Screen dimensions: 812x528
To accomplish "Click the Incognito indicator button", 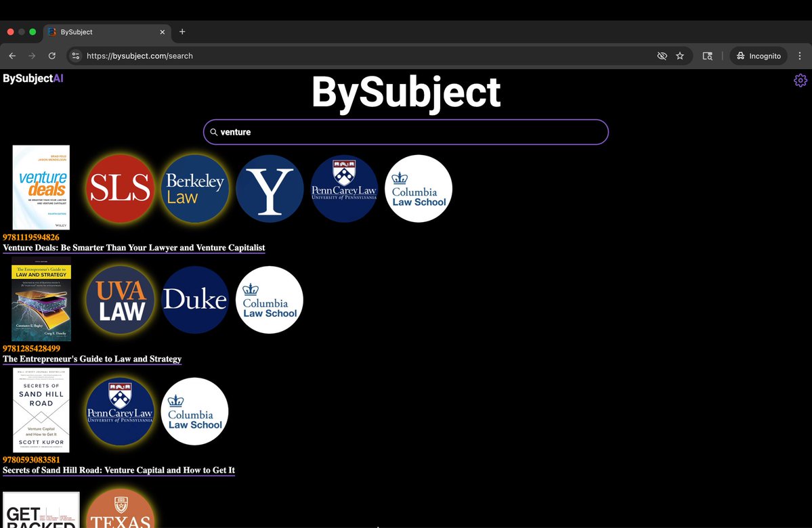I will point(758,56).
